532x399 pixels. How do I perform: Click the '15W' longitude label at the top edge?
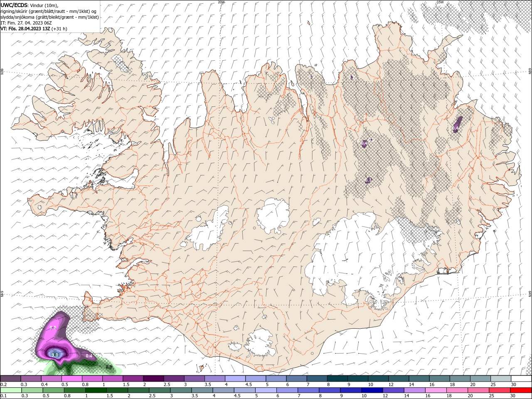click(x=440, y=2)
